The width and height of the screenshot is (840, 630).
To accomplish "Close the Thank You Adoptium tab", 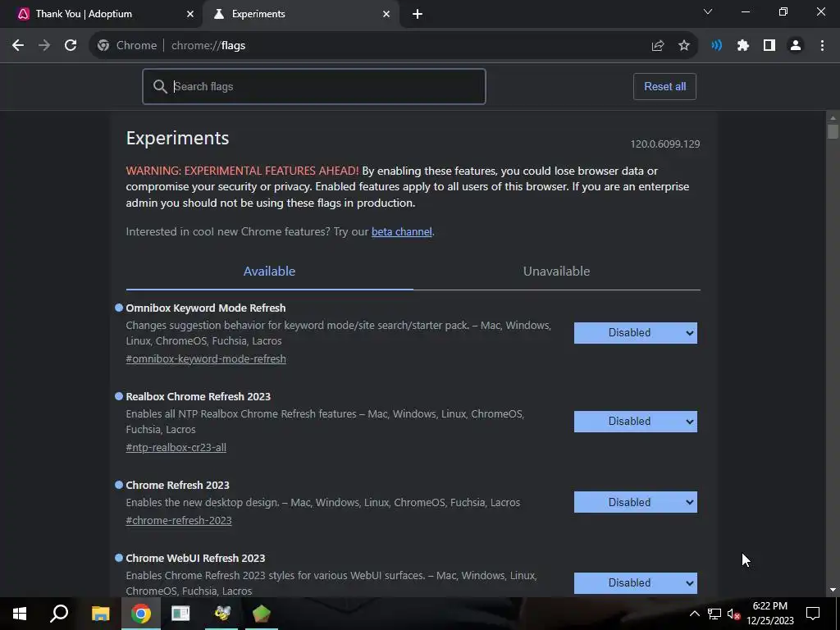I will tap(190, 14).
